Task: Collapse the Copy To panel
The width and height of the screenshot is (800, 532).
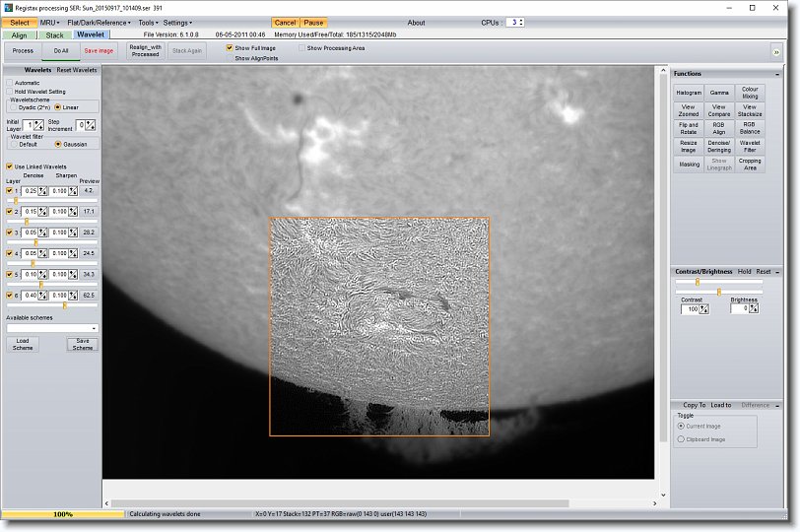Action: tap(777, 406)
